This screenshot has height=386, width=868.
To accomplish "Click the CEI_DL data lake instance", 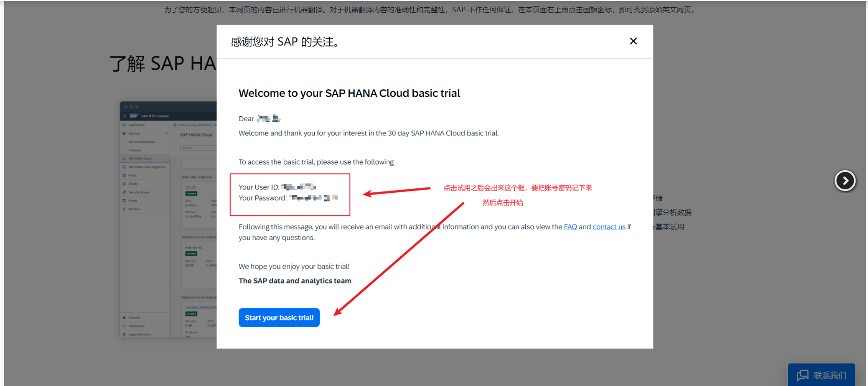I will [x=191, y=187].
